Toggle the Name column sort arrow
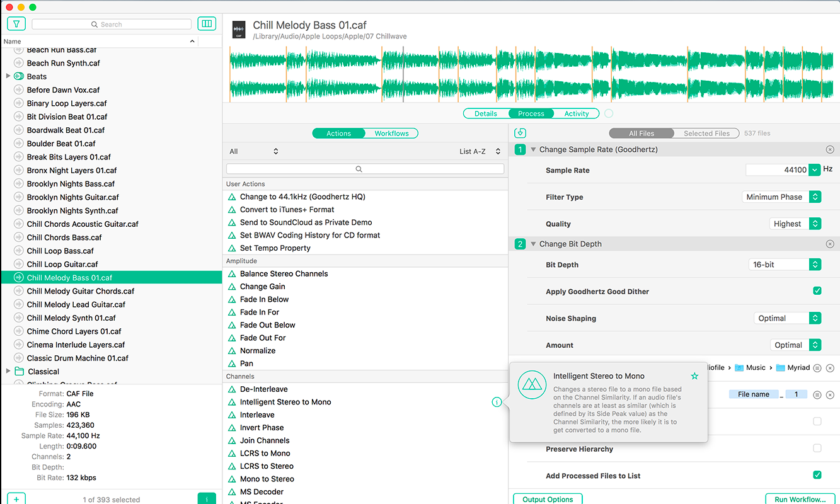This screenshot has width=840, height=504. pos(192,41)
